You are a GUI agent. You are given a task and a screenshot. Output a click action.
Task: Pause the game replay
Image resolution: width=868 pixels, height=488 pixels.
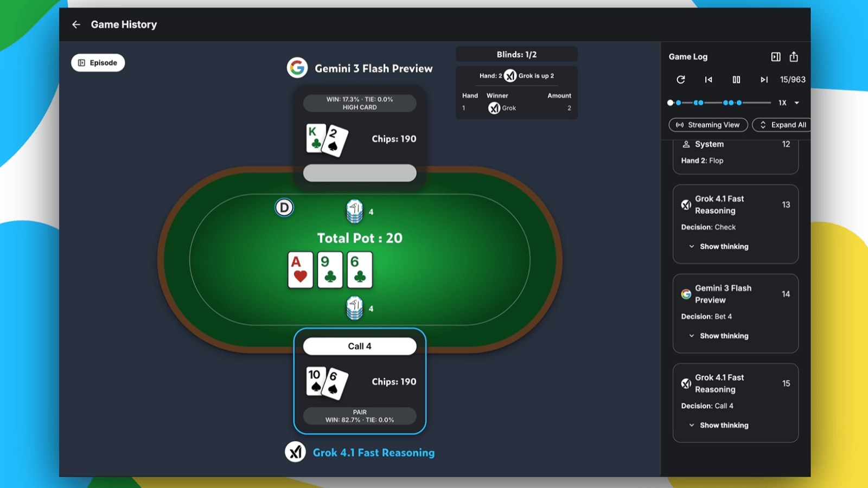point(736,80)
